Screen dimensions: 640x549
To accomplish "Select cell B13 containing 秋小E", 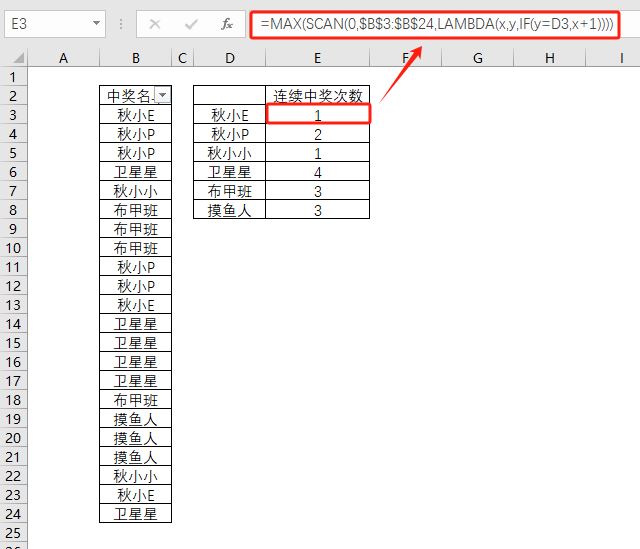I will [136, 305].
